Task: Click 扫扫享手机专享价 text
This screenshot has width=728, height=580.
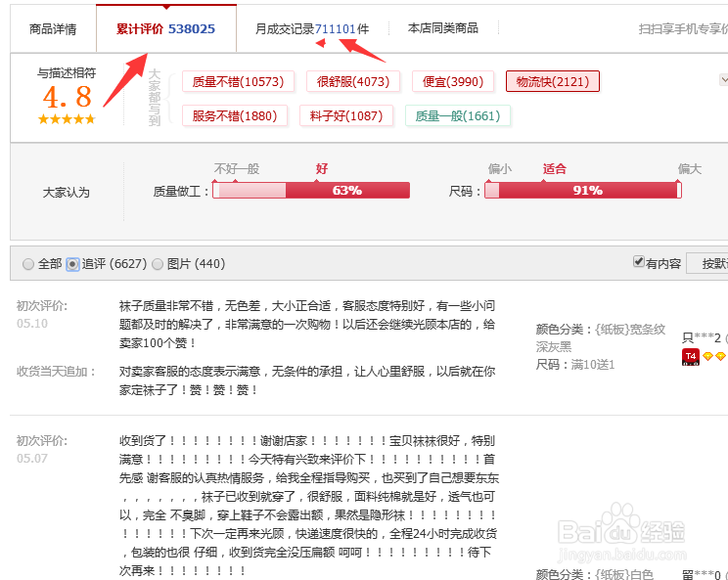Action: tap(683, 28)
